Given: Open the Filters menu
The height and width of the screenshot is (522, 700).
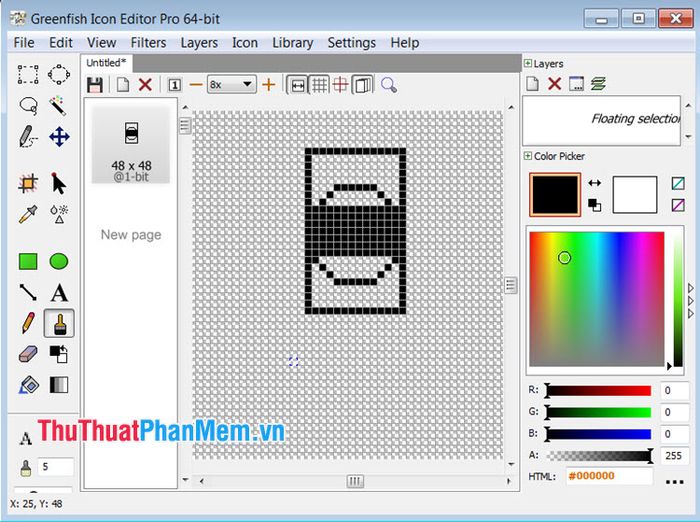Looking at the screenshot, I should pyautogui.click(x=148, y=43).
